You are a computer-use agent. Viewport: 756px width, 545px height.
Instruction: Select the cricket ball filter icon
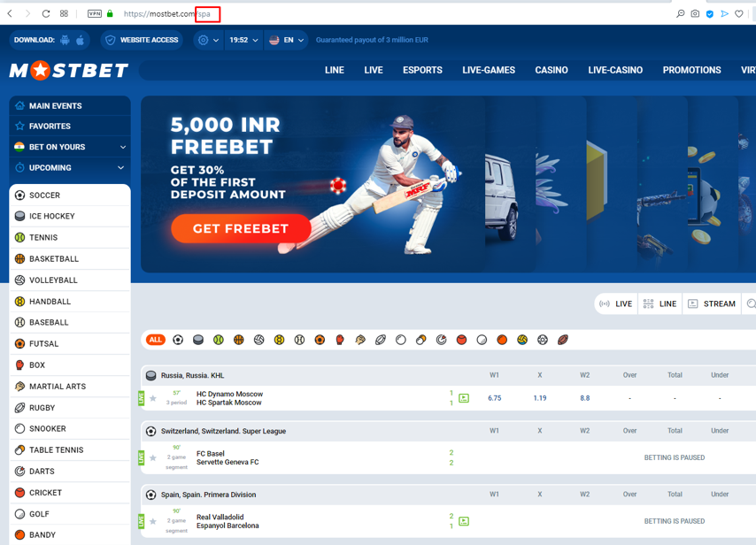click(461, 340)
